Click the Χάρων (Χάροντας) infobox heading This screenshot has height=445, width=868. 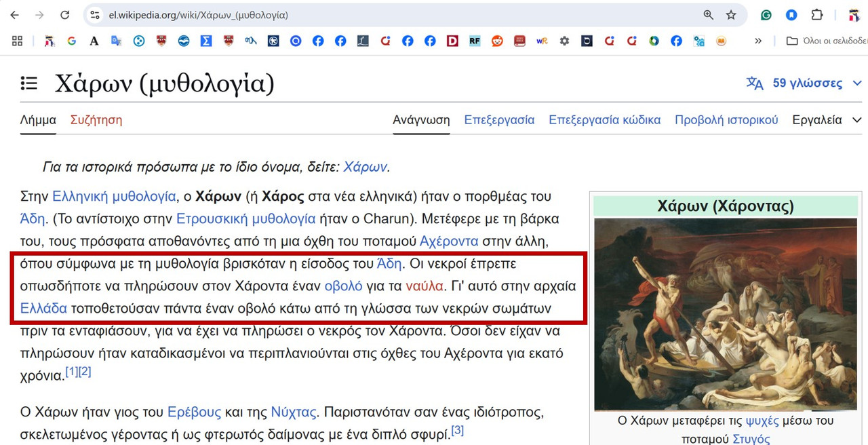[x=725, y=206]
